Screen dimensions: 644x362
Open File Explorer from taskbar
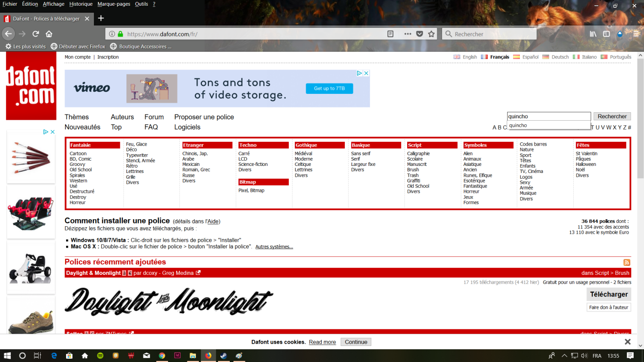pos(192,355)
